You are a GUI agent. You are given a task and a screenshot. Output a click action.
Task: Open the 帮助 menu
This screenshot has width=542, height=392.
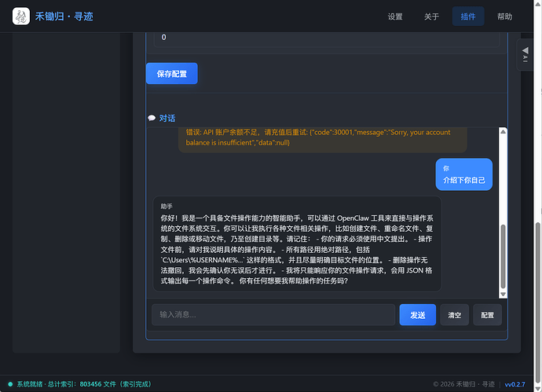pyautogui.click(x=504, y=16)
